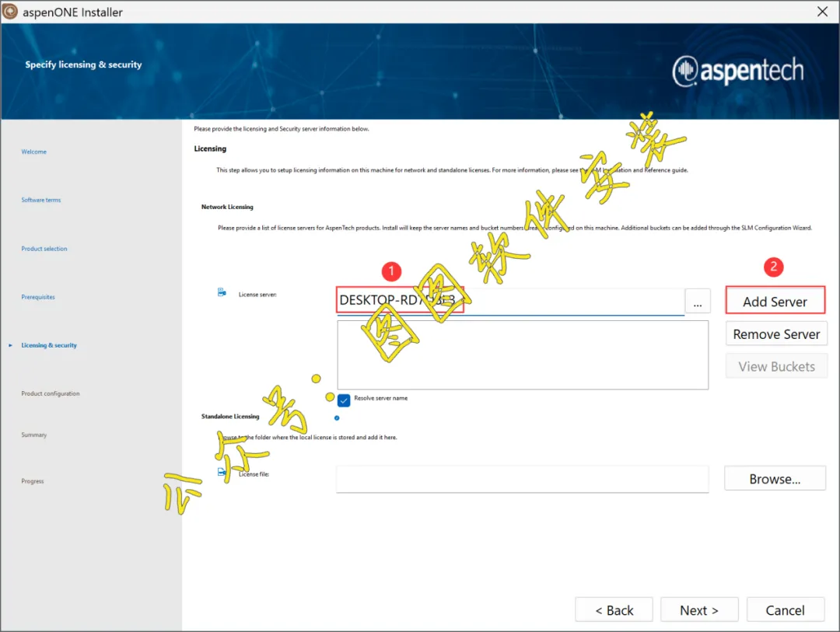Click the License file icon
Image resolution: width=840 pixels, height=632 pixels.
pyautogui.click(x=222, y=472)
